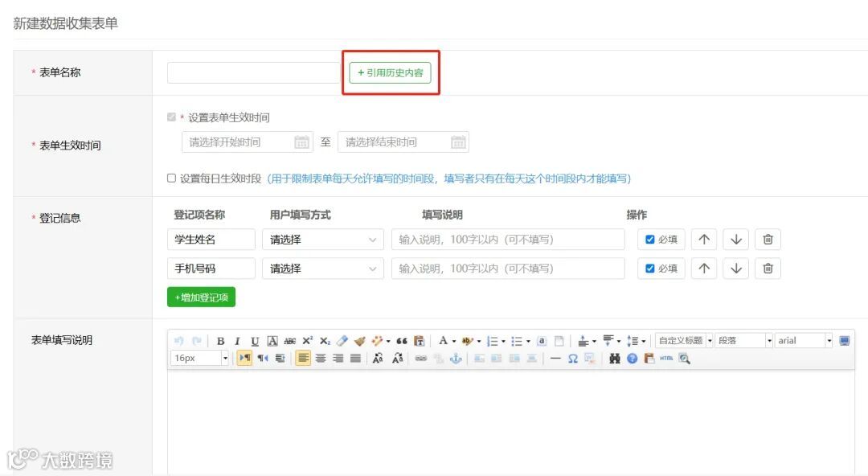
Task: Open the unordered list style dropdown
Action: (x=527, y=342)
